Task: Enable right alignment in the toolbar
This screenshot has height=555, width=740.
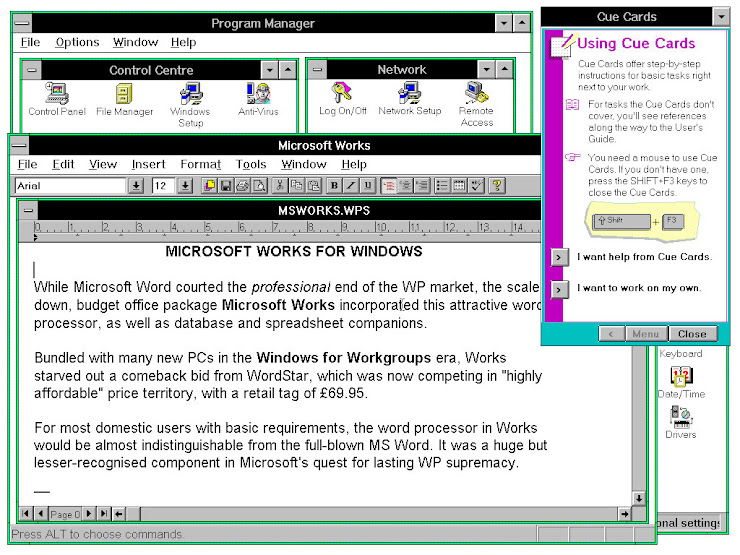Action: click(x=422, y=185)
